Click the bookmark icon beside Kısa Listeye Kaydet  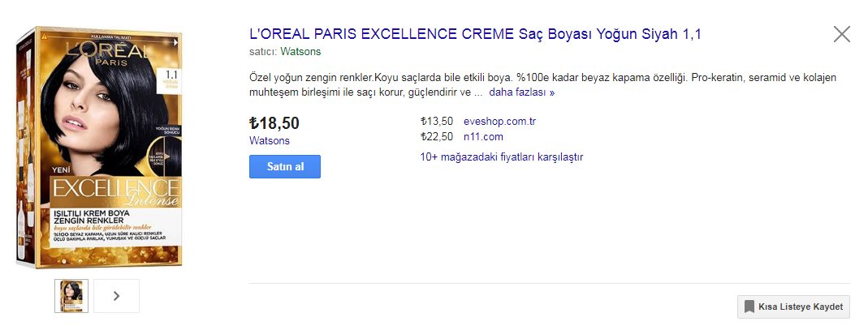749,307
